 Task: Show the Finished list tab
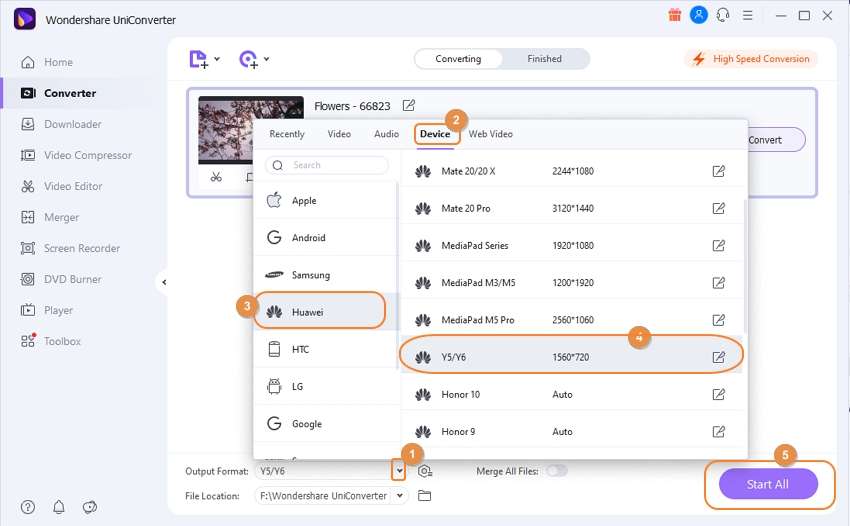545,59
